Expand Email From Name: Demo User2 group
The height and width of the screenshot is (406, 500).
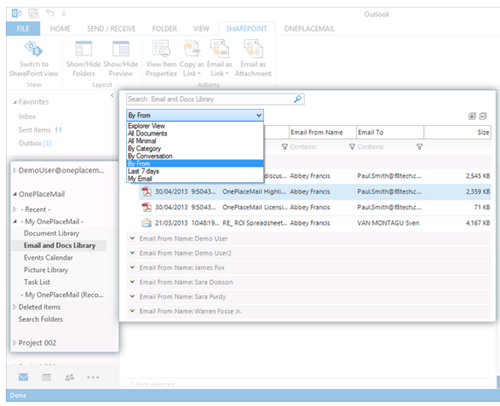click(132, 253)
